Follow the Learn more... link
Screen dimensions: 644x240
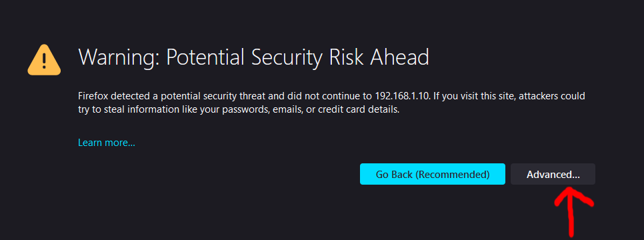point(107,143)
